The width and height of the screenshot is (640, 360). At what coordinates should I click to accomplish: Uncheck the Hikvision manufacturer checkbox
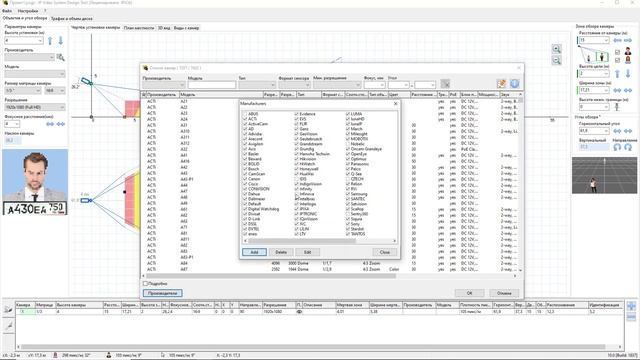point(296,159)
